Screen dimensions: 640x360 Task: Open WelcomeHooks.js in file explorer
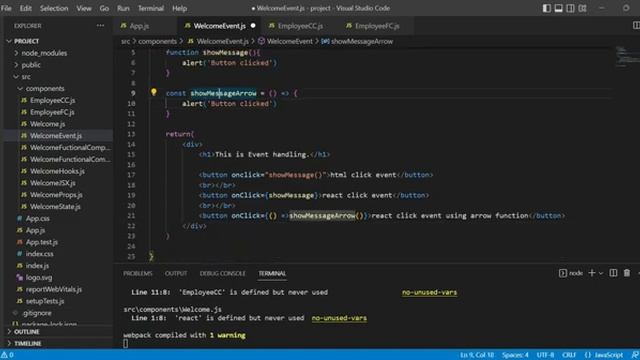[x=57, y=171]
